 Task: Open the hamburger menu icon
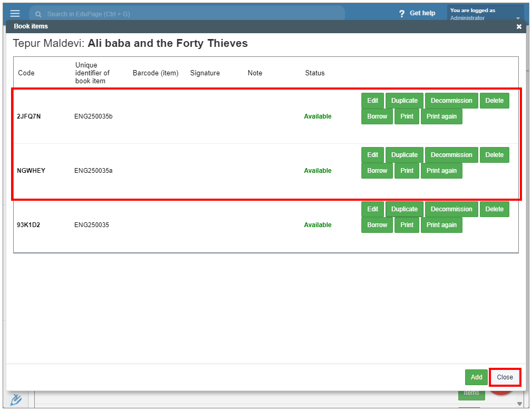(15, 13)
